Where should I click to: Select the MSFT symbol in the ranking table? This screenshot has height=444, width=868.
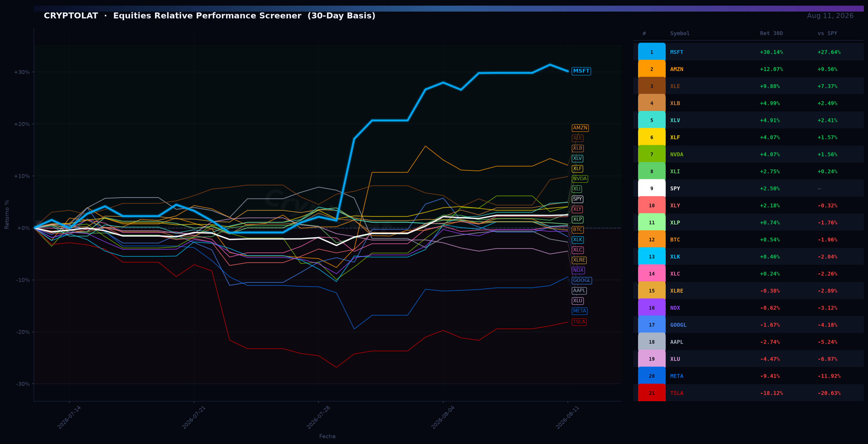pos(677,52)
